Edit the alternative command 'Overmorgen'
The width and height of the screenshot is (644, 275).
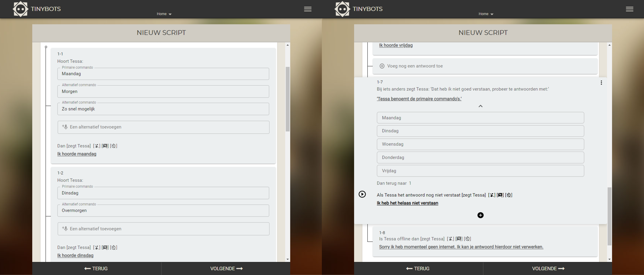click(x=163, y=210)
